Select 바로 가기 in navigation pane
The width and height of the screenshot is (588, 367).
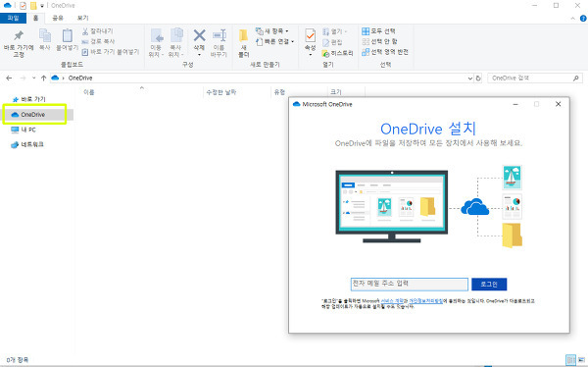(x=29, y=99)
